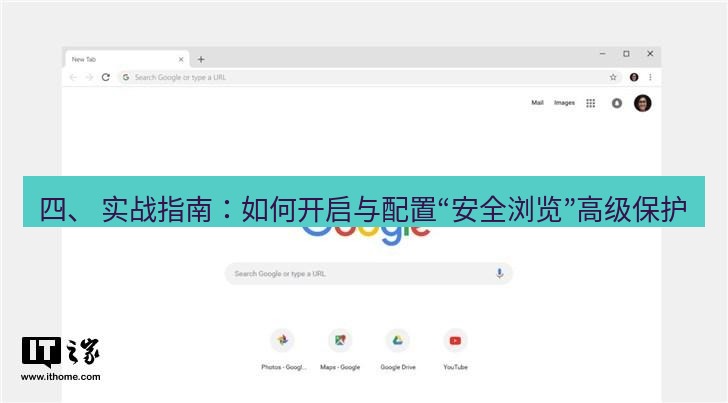Open a new tab with plus button
728x403 pixels.
[201, 59]
